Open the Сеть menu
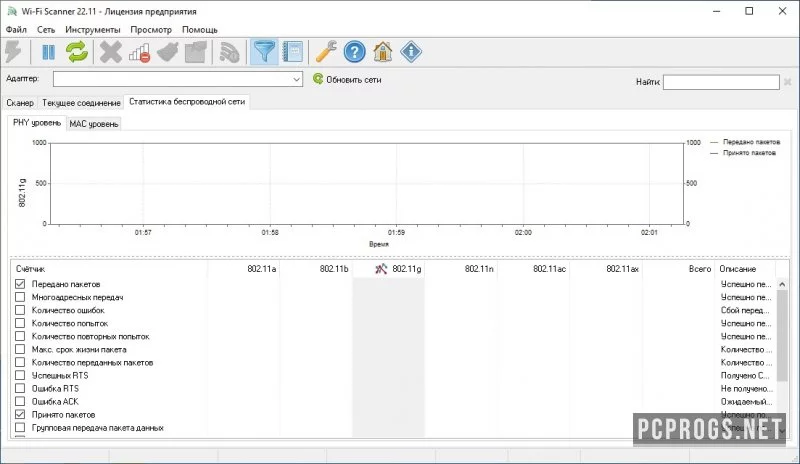 [46, 30]
